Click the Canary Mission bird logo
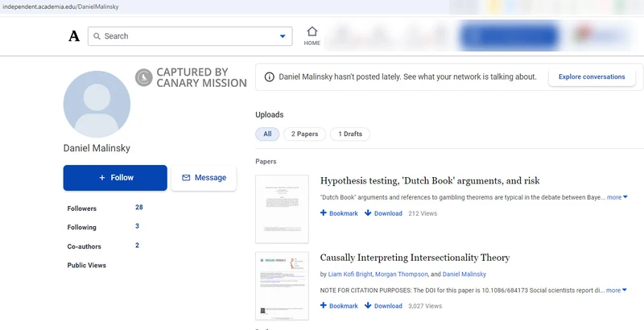This screenshot has height=330, width=644. point(143,77)
